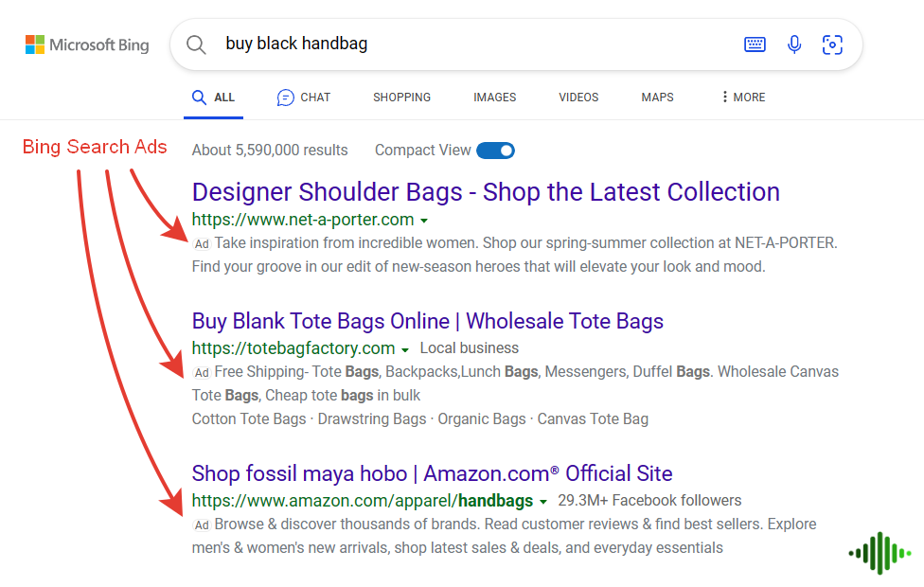Click the Cotton Tote Bags sitelink
Screen dimensions: 924x587
pos(248,418)
